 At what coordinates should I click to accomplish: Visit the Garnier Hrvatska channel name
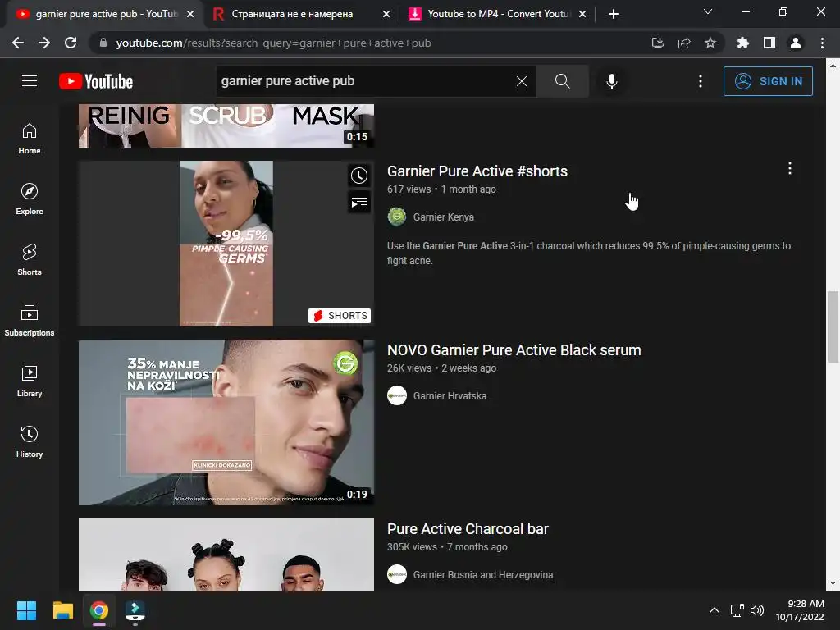pos(450,396)
